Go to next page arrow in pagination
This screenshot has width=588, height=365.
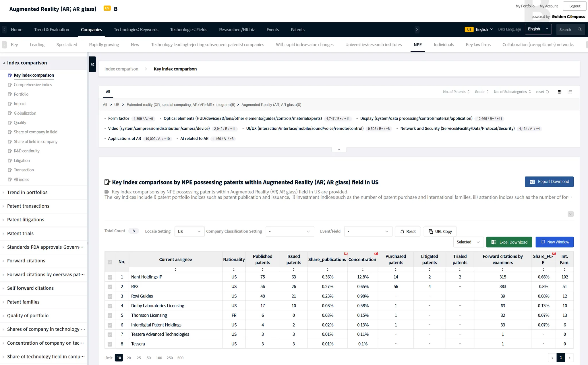569,358
